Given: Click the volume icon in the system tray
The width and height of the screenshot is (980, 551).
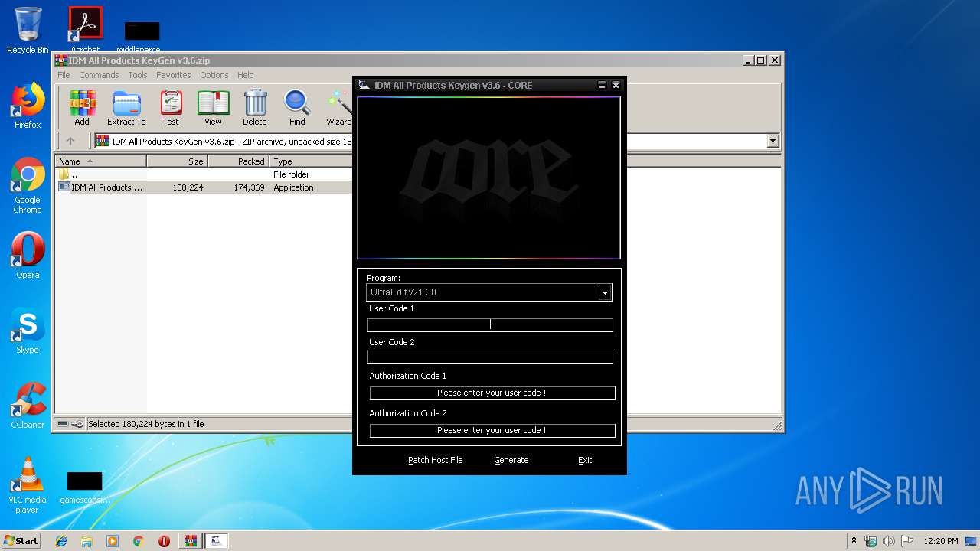Looking at the screenshot, I should [889, 541].
